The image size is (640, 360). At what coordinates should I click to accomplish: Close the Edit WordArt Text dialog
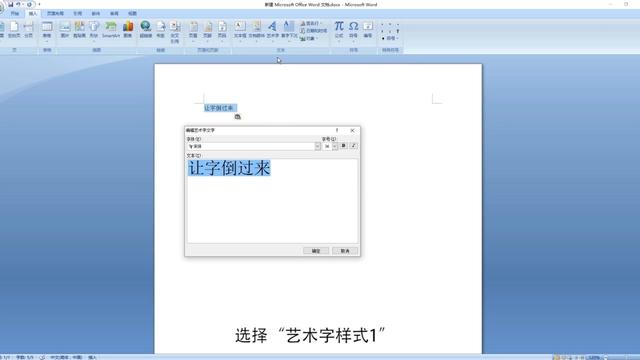pos(352,130)
